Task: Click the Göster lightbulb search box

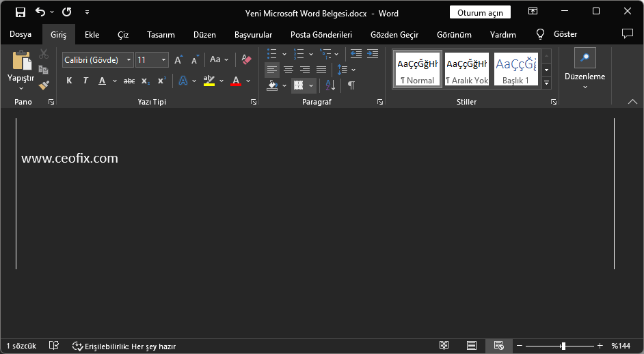Action: pos(557,34)
